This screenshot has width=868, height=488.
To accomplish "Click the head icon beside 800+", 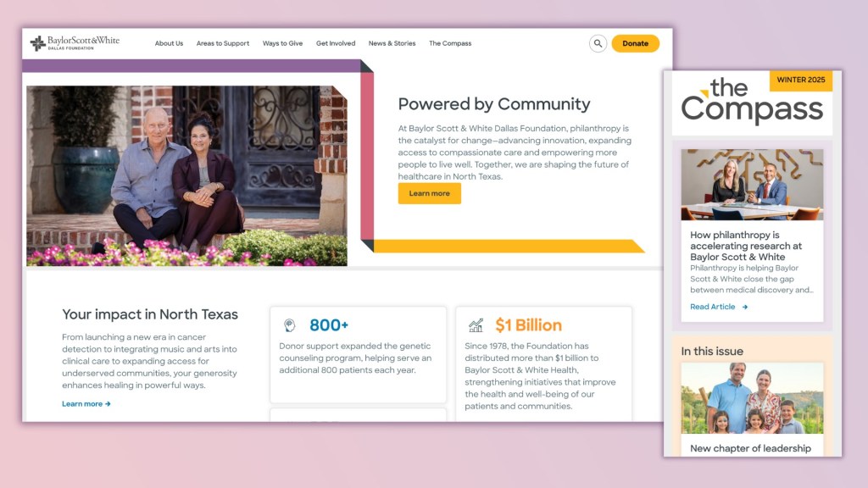I will 290,325.
